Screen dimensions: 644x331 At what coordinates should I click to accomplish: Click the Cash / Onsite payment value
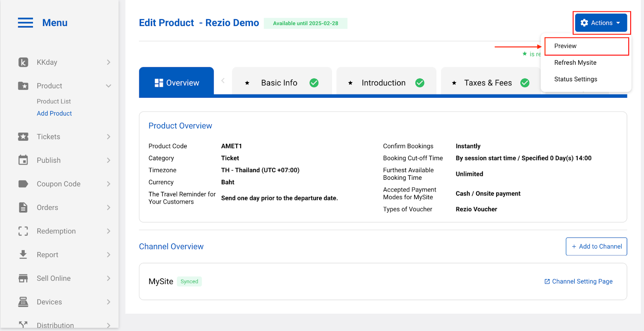[x=488, y=193]
